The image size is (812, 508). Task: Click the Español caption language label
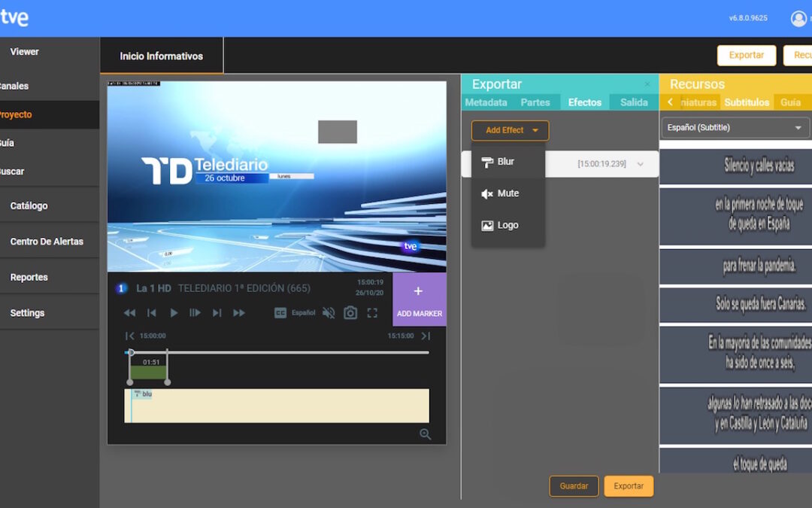coord(304,312)
